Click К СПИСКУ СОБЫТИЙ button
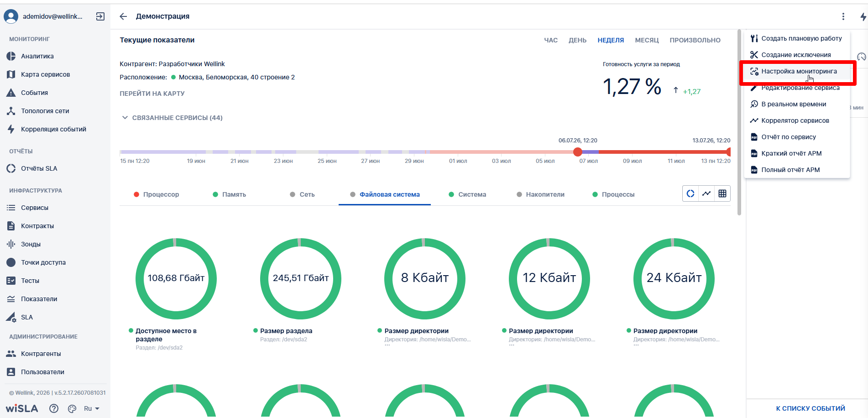 point(810,408)
